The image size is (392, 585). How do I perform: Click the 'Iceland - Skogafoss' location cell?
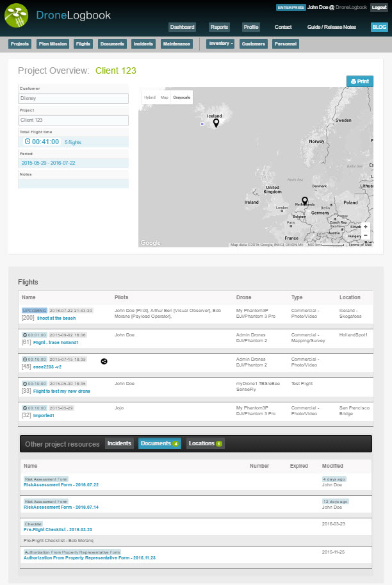[x=350, y=313]
